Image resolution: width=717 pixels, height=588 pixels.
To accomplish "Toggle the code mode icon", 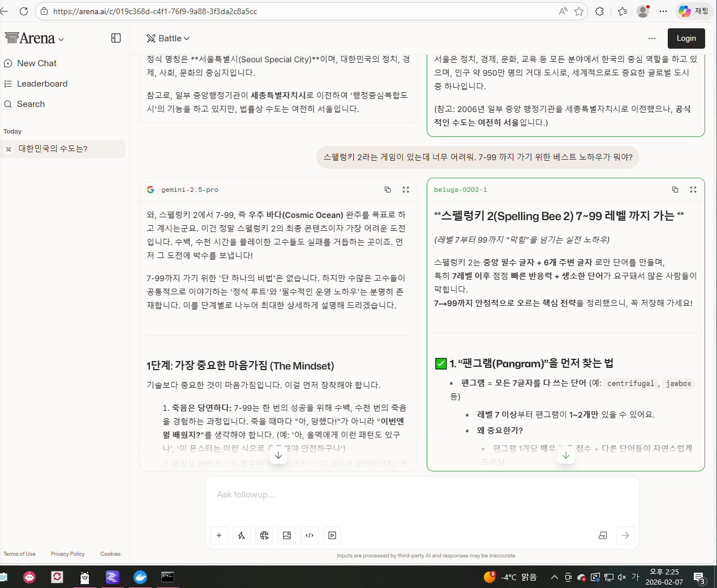I will (x=310, y=535).
